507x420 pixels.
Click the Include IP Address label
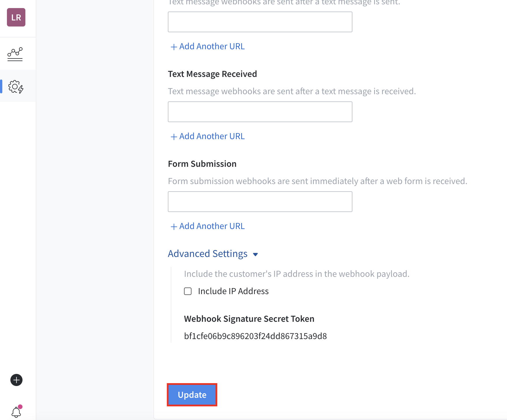pos(233,291)
